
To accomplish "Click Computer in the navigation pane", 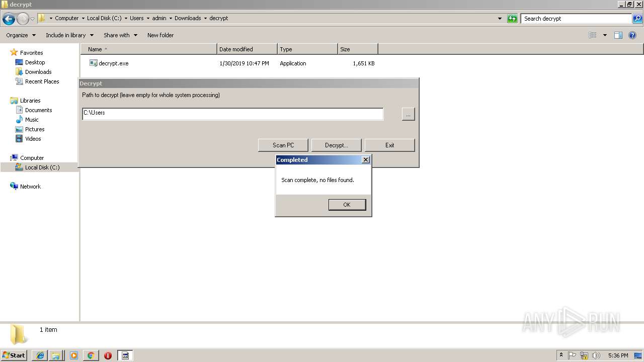I will [x=32, y=158].
